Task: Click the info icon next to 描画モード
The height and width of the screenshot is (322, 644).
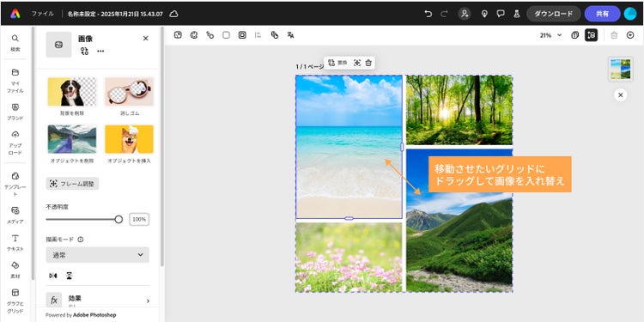Action: tap(81, 239)
